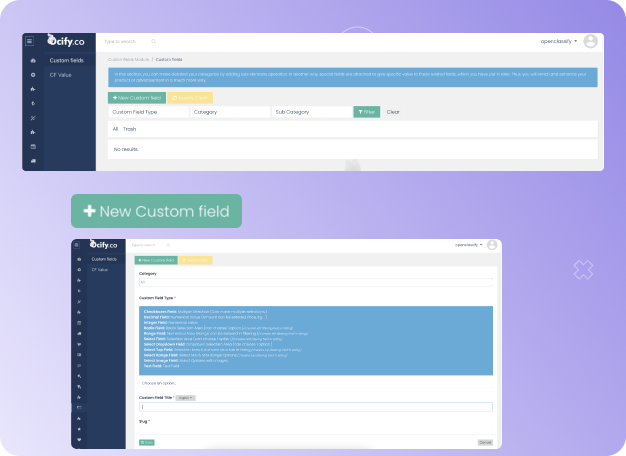Click the user avatar icon in top panel
This screenshot has width=626, height=456.
(x=591, y=42)
